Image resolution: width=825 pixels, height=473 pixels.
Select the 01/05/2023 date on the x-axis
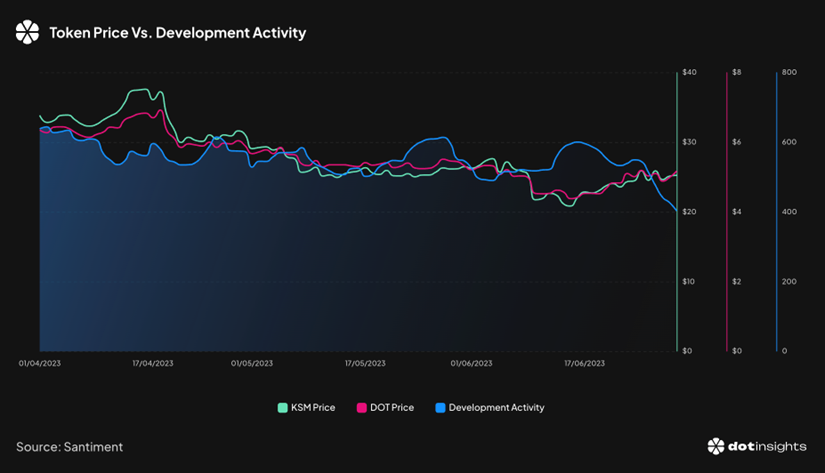pos(252,364)
